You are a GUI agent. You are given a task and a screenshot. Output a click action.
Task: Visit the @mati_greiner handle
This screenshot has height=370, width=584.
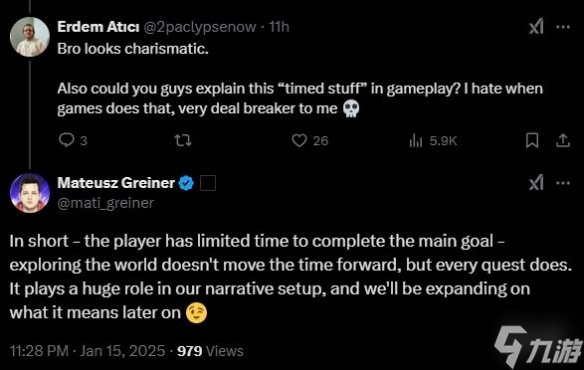click(x=106, y=203)
